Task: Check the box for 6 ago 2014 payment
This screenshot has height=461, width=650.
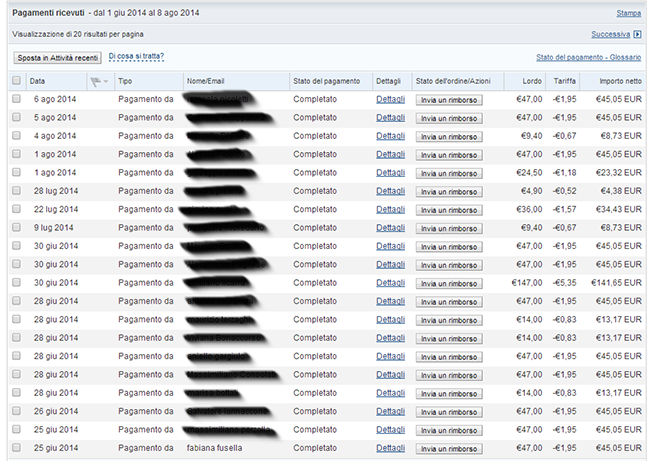Action: tap(16, 99)
